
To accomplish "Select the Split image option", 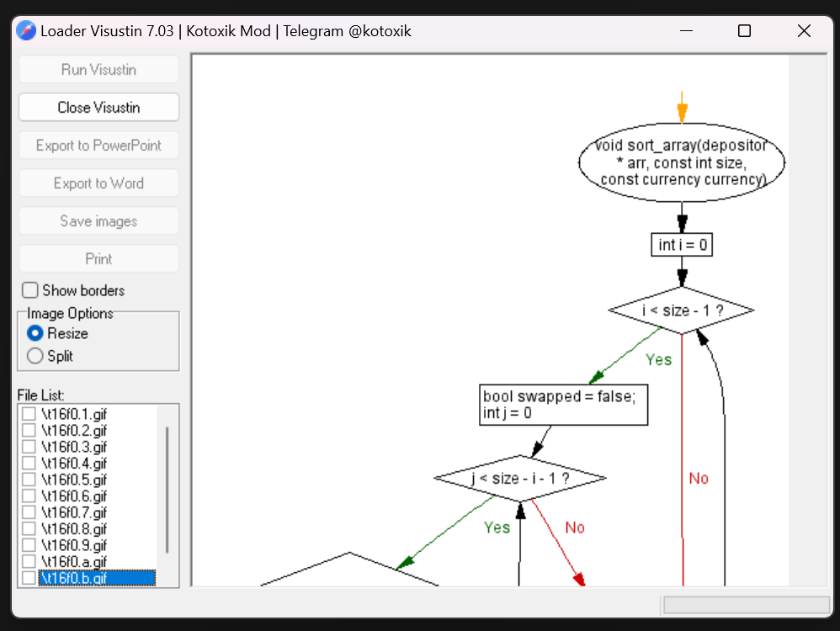I will pos(35,356).
